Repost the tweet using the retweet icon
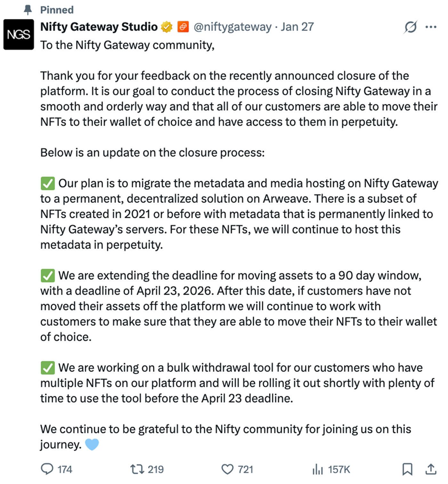 pyautogui.click(x=137, y=469)
